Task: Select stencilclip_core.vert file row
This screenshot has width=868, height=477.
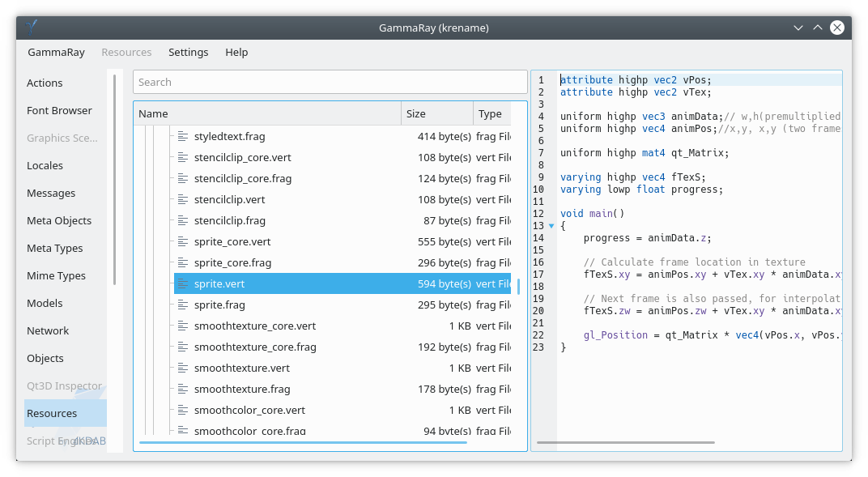Action: (343, 157)
